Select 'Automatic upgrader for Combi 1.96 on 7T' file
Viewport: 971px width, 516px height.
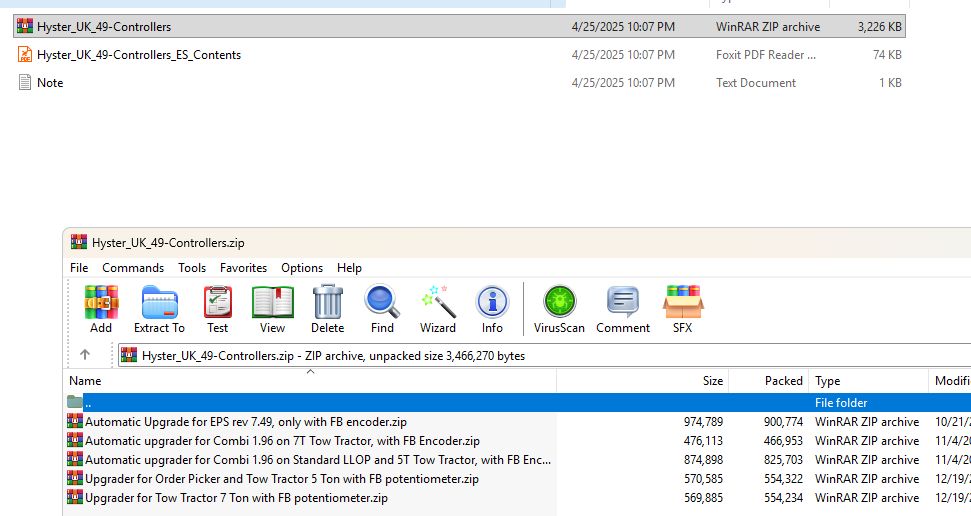(282, 440)
